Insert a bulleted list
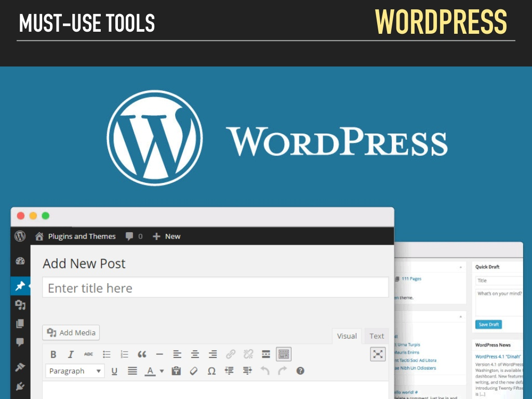The image size is (532, 399). (x=107, y=354)
